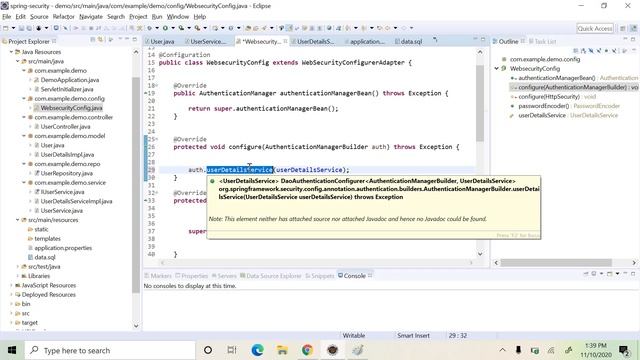640x360 pixels.
Task: Open the Navigate menu
Action: [x=91, y=17]
